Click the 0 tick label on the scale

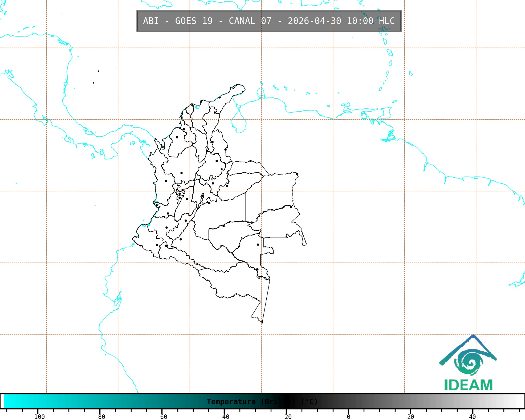click(x=348, y=417)
